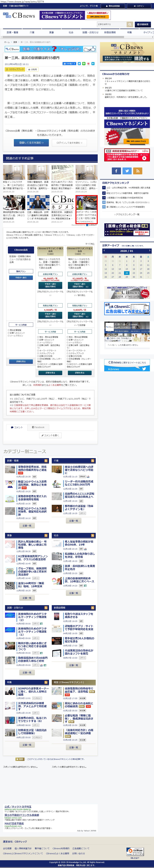
Task: Click 記事一覧 under 薬事 category
Action: click(x=27, y=598)
